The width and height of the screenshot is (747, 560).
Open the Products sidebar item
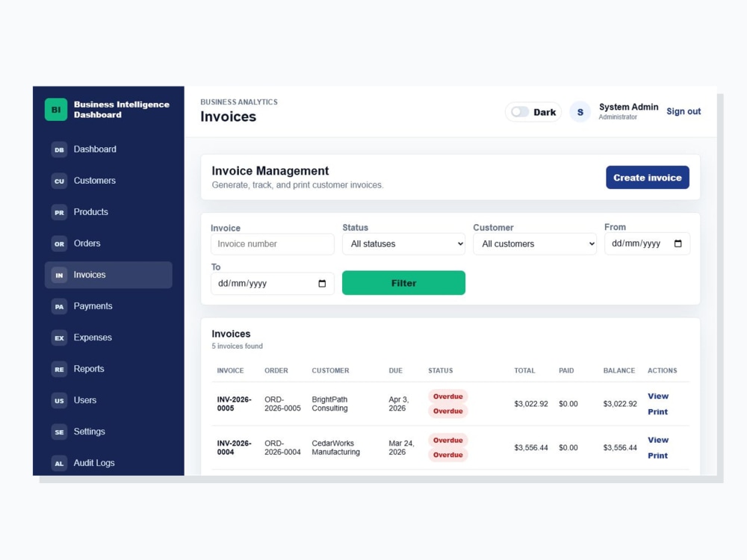[x=108, y=212]
